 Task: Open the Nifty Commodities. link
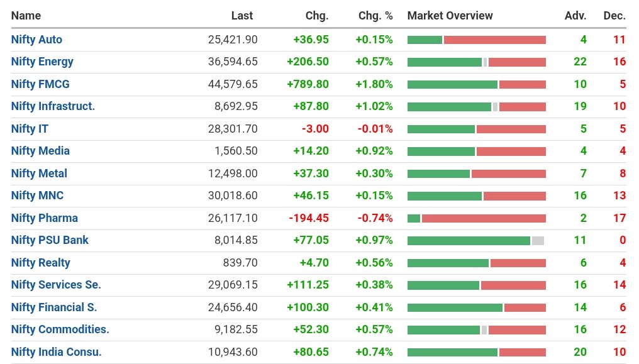(x=60, y=329)
